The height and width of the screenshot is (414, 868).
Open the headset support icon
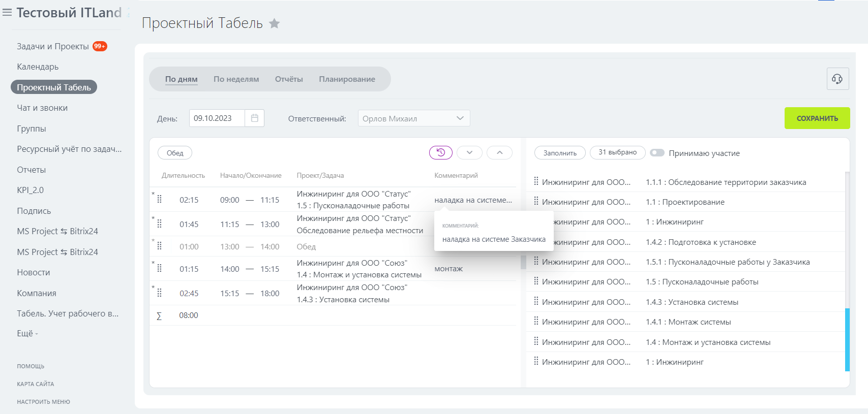coord(837,79)
